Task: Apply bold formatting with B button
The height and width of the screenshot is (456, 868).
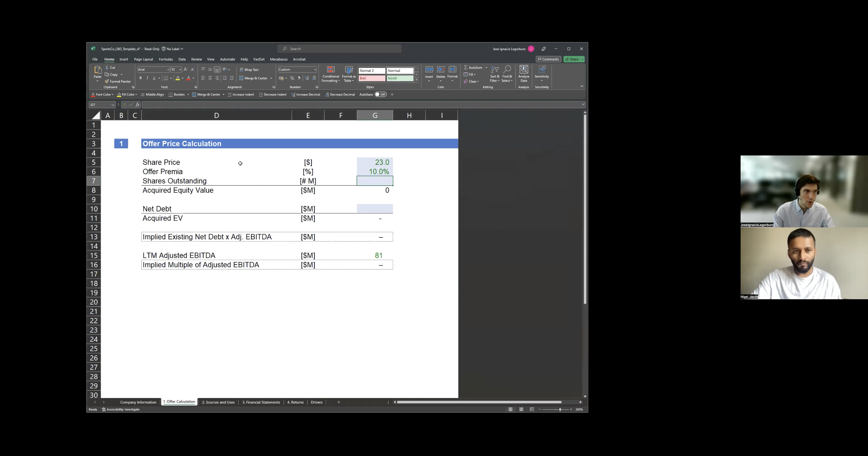Action: coord(141,78)
